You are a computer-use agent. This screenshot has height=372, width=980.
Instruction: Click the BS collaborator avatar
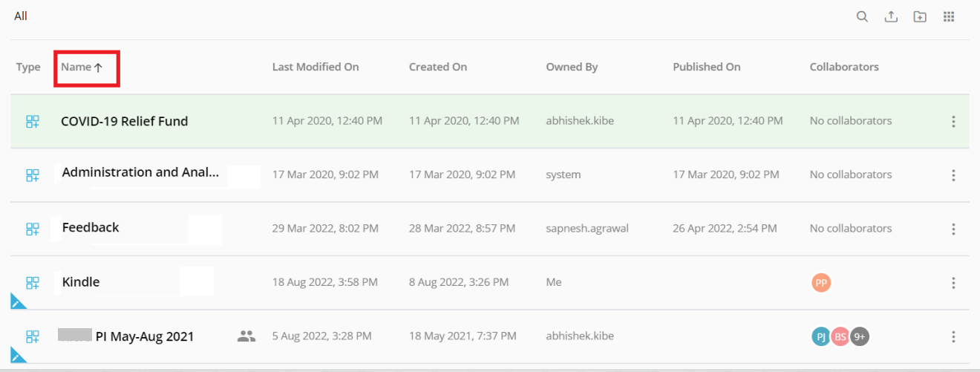pyautogui.click(x=840, y=337)
